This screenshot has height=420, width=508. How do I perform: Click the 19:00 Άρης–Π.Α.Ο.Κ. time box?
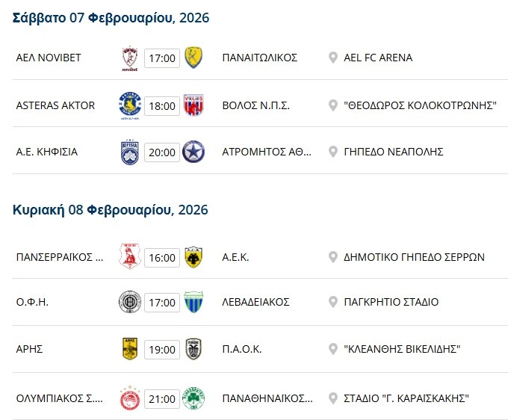161,349
